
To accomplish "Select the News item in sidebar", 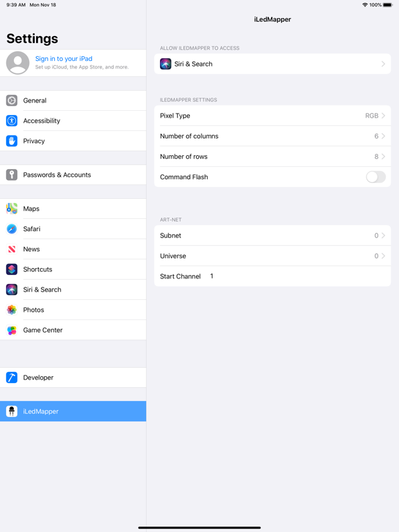I will pos(73,249).
